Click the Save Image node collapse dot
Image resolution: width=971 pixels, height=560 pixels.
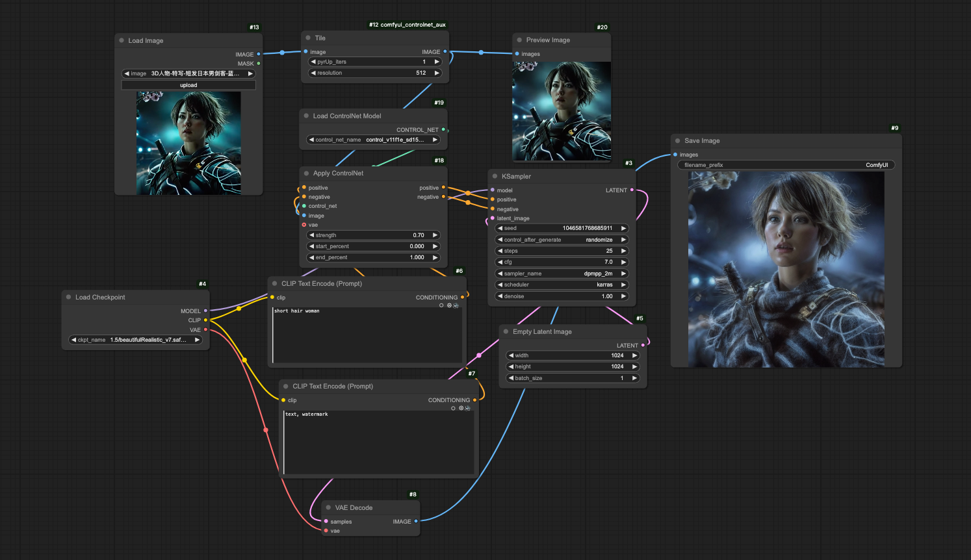[x=678, y=140]
